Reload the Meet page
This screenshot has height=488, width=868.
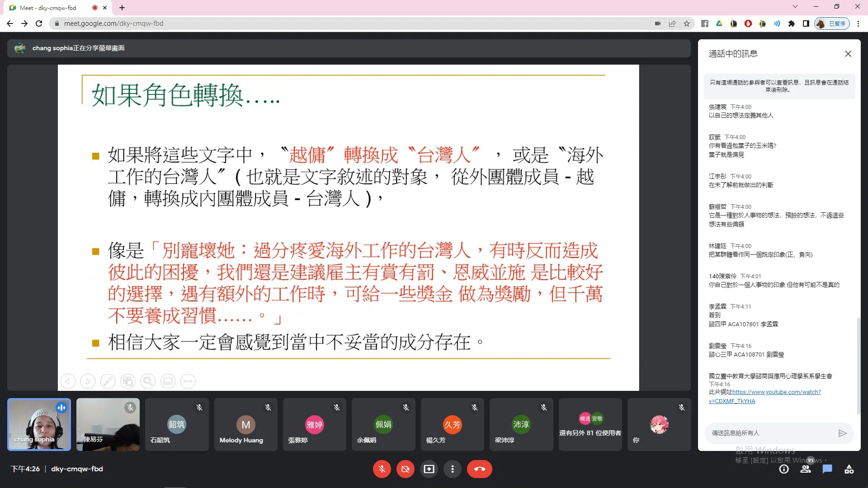point(39,23)
